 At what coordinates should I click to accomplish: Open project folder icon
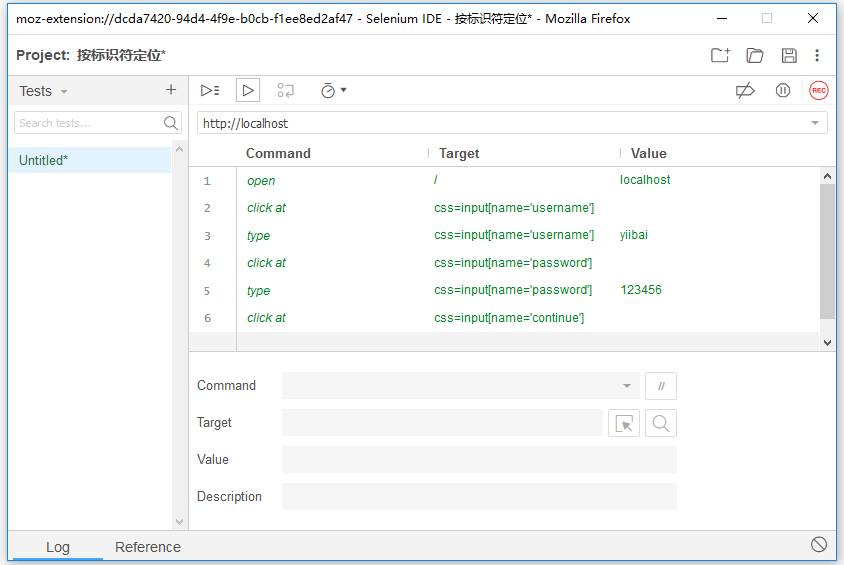tap(755, 55)
